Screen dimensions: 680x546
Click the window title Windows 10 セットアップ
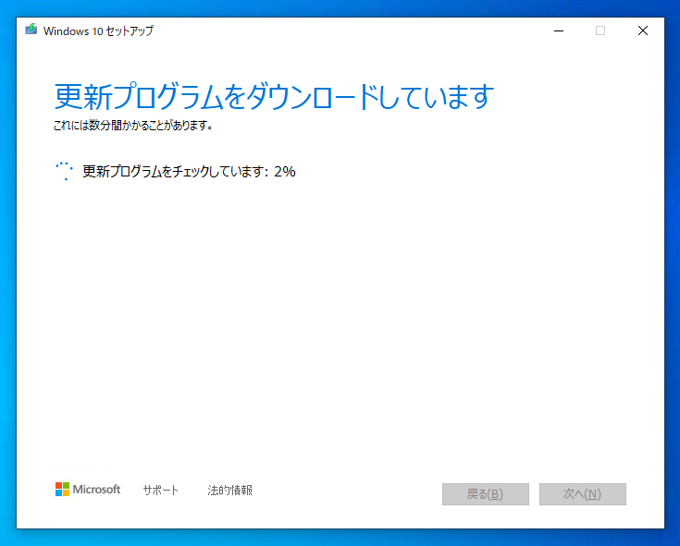[x=98, y=31]
